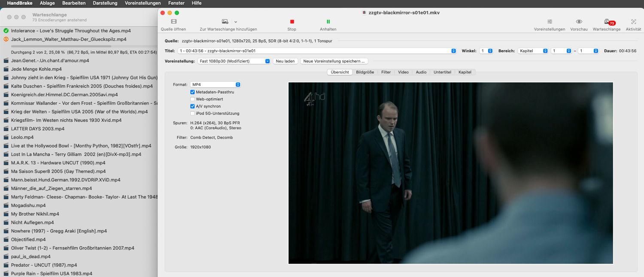Select Kriegsfilm- Im Westen nichts Neues row
The height and width of the screenshot is (277, 644).
point(79,120)
